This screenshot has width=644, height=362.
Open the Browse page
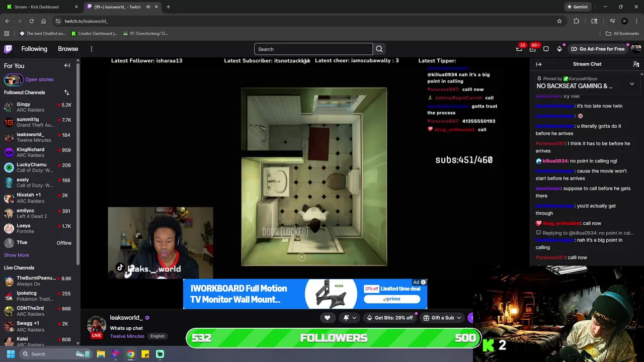pyautogui.click(x=68, y=49)
